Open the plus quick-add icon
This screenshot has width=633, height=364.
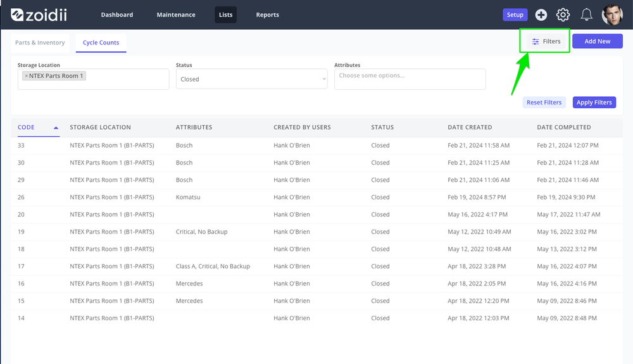click(541, 15)
